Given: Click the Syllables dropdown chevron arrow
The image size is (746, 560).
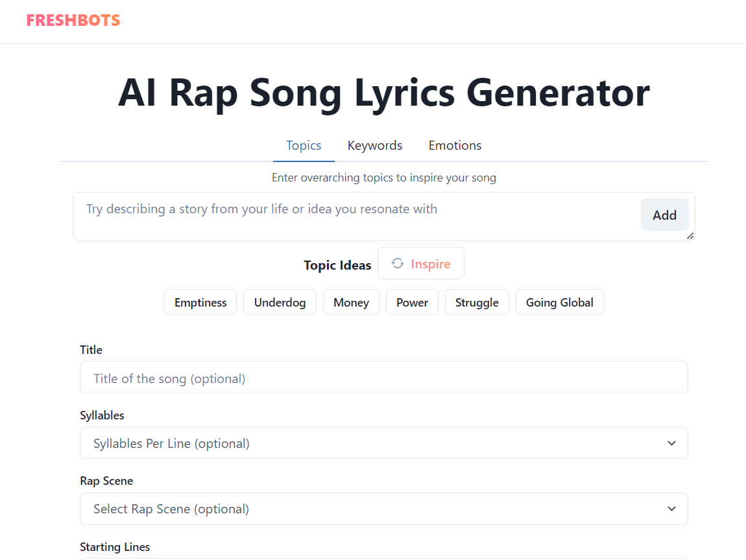Looking at the screenshot, I should click(x=671, y=443).
